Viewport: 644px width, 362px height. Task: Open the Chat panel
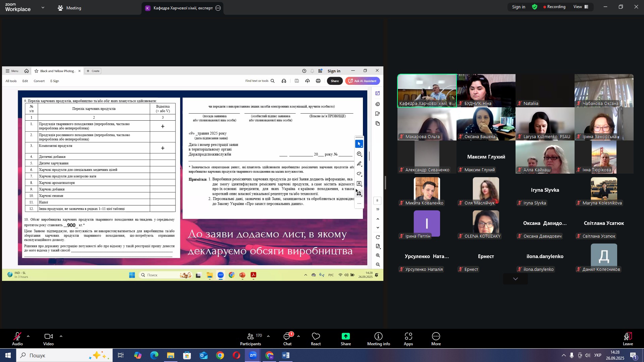tap(287, 339)
